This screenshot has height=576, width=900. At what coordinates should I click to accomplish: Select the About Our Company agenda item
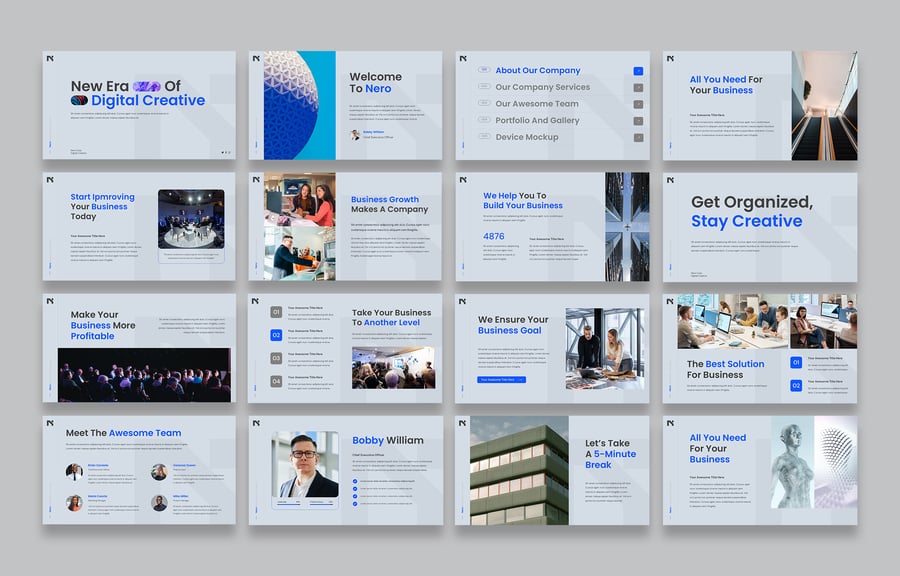click(538, 71)
